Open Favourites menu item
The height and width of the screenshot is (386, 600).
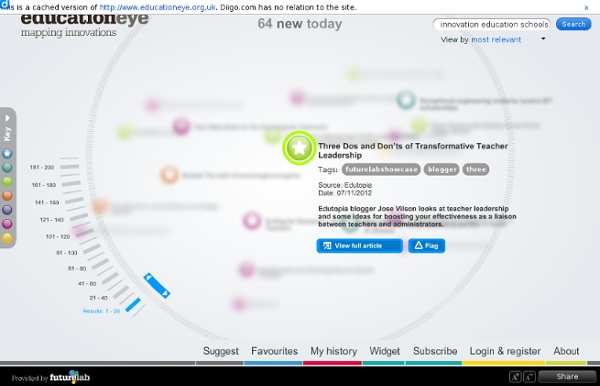point(274,351)
